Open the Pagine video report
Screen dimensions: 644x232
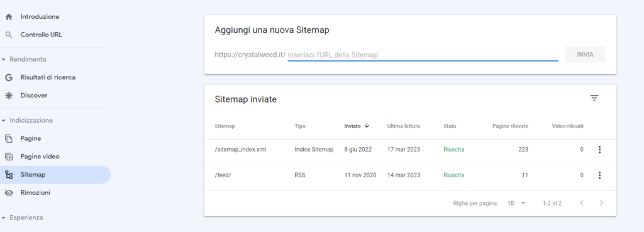point(40,157)
